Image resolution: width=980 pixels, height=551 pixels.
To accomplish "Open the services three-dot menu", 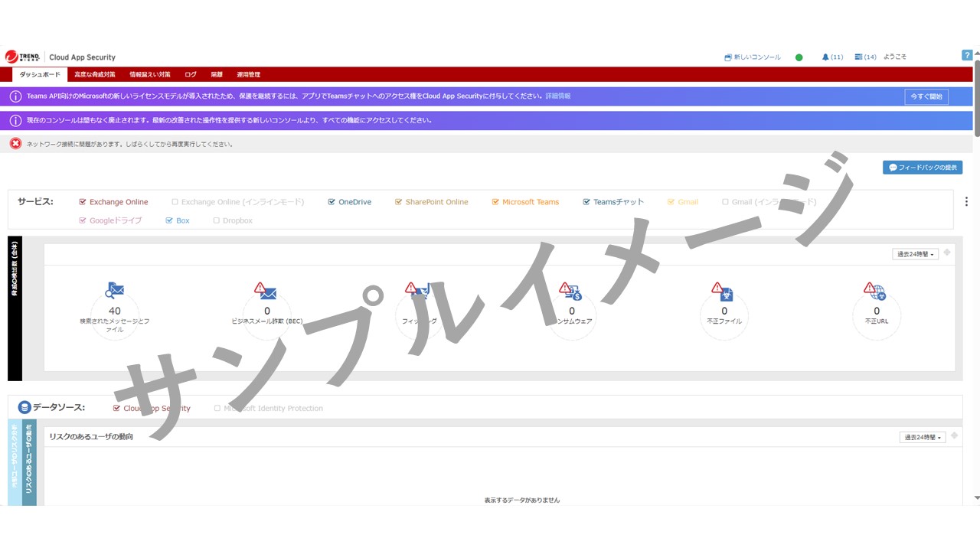I will (x=966, y=201).
